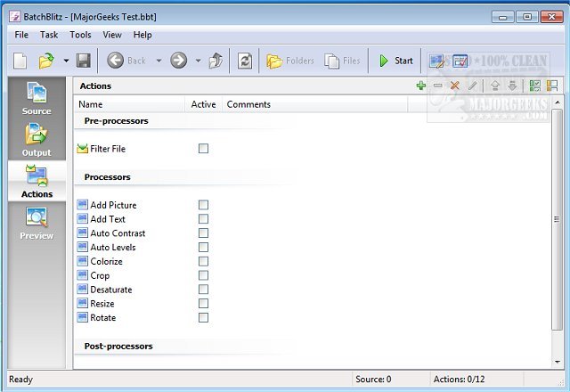
Task: Switch to the Source panel
Action: (37, 98)
